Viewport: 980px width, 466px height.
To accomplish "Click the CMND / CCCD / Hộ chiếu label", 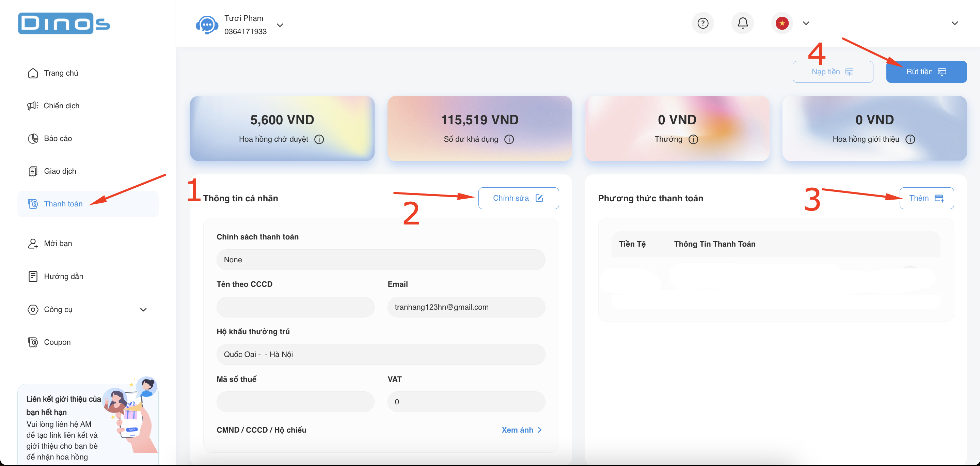I will 262,430.
